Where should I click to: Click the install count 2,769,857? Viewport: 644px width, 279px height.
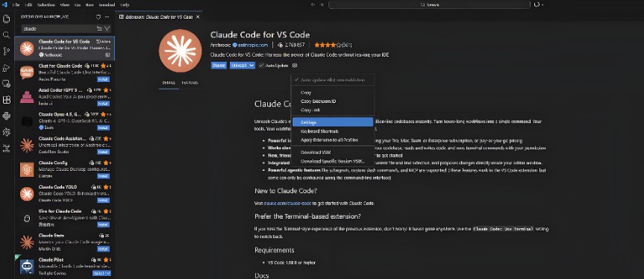coord(291,45)
